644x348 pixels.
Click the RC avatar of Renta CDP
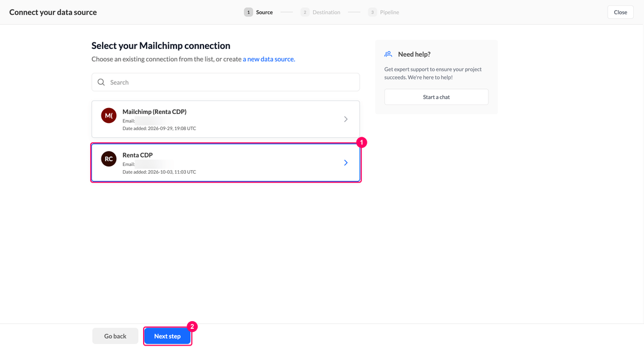109,159
